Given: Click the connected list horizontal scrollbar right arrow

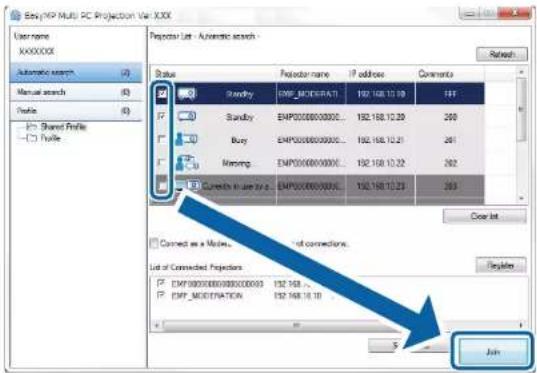Looking at the screenshot, I should pyautogui.click(x=522, y=325).
